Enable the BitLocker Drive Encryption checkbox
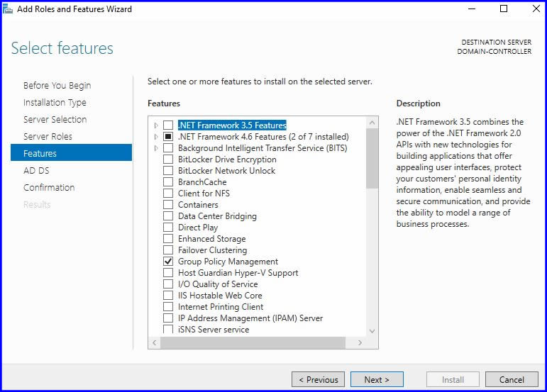Viewport: 547px width, 392px height. [168, 159]
